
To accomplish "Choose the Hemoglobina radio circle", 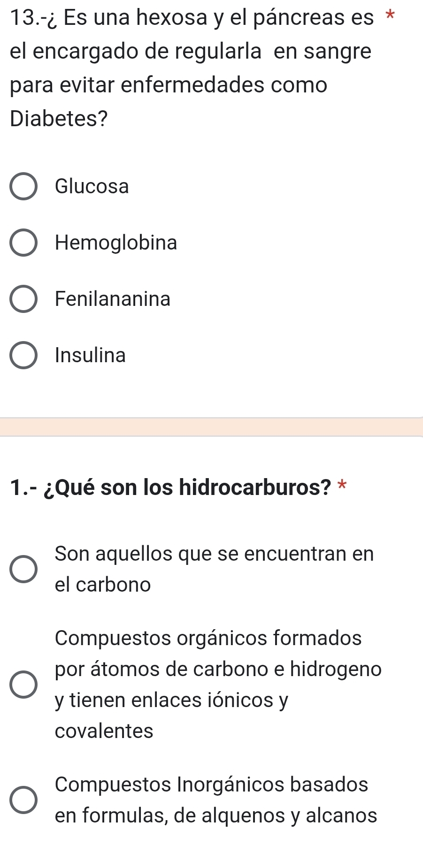I will tap(23, 243).
